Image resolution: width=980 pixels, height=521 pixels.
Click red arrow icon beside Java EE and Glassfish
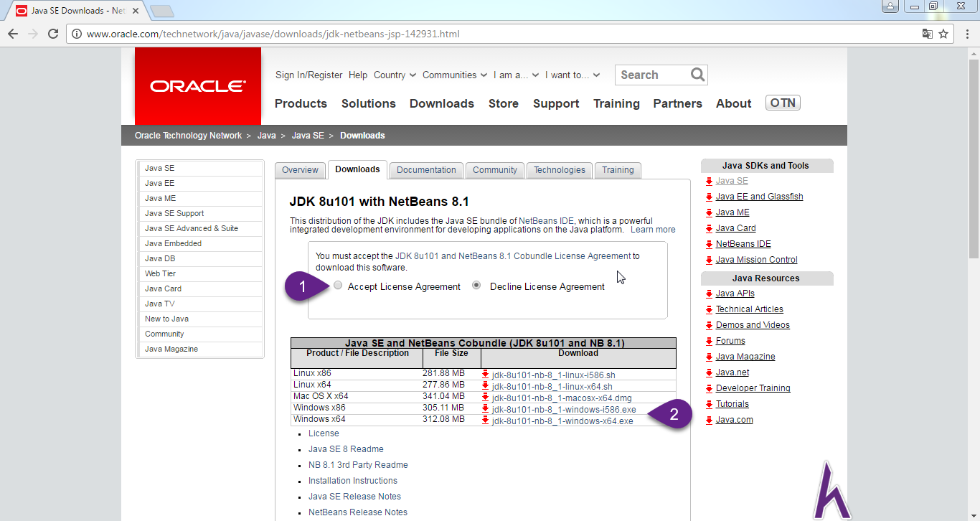[x=709, y=197]
